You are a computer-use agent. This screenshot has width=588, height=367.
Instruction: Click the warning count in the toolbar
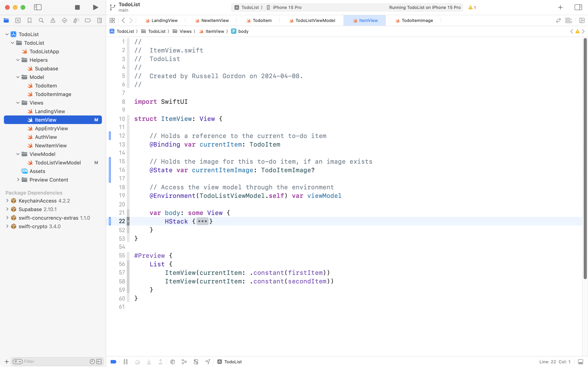pyautogui.click(x=472, y=7)
